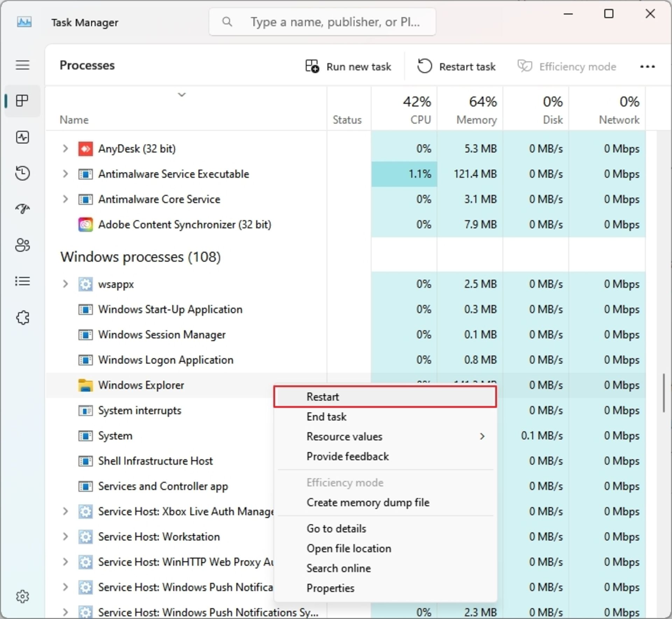Click the Adobe Content Synchronizer icon
Image resolution: width=672 pixels, height=619 pixels.
(x=85, y=224)
